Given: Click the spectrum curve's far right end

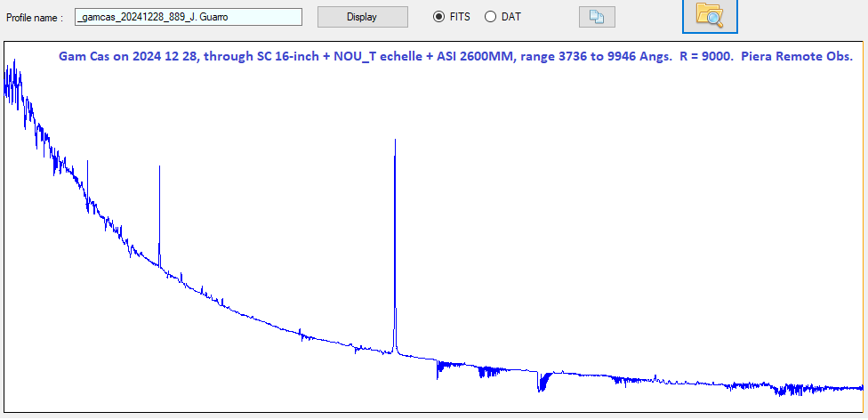Looking at the screenshot, I should (x=861, y=387).
